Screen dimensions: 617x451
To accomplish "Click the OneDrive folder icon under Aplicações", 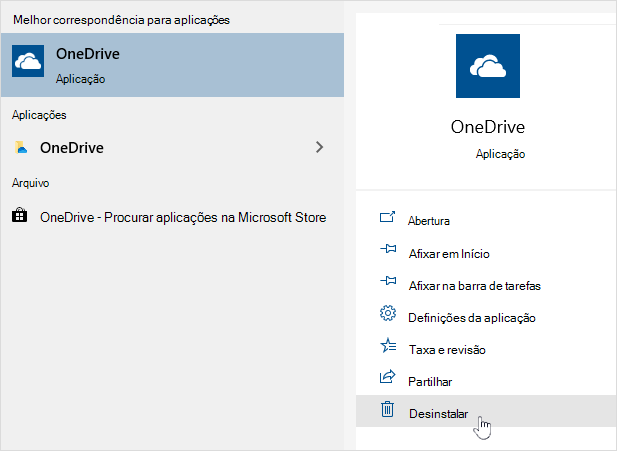I will 21,147.
